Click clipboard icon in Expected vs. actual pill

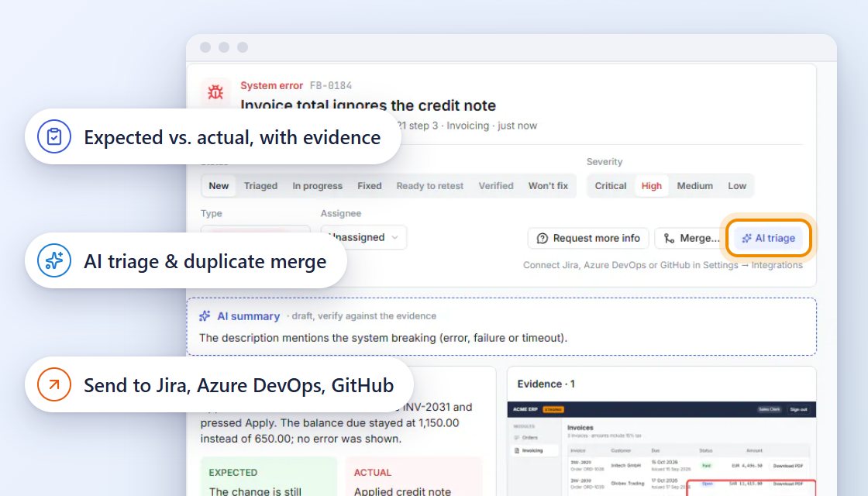point(54,136)
